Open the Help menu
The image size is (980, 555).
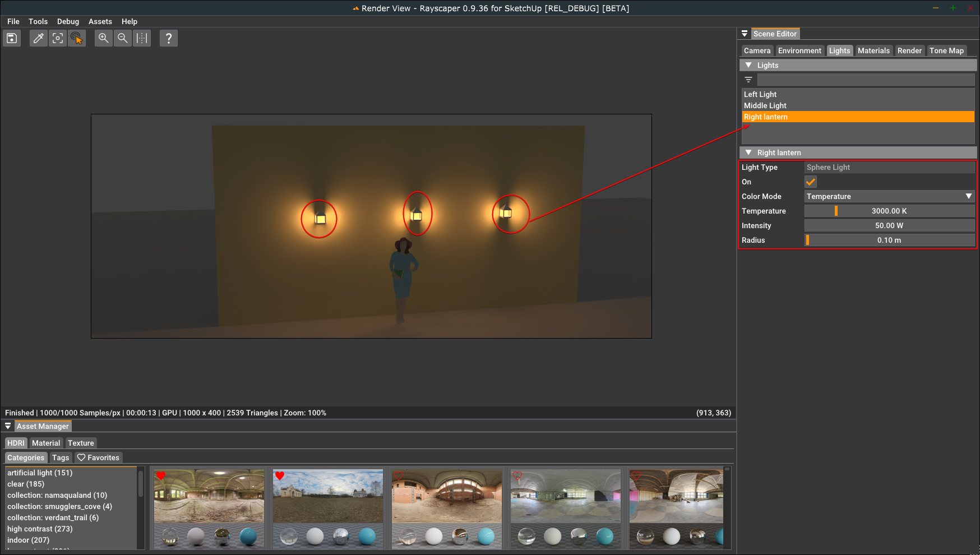coord(130,21)
